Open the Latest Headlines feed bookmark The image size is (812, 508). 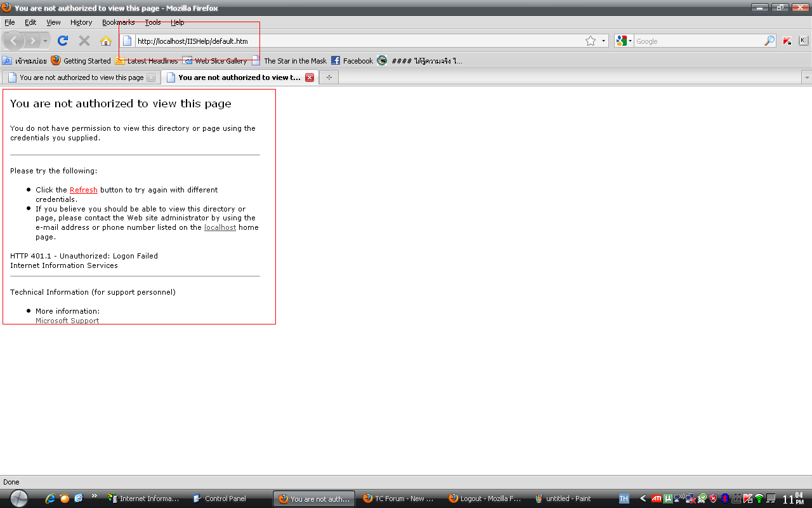(147, 61)
